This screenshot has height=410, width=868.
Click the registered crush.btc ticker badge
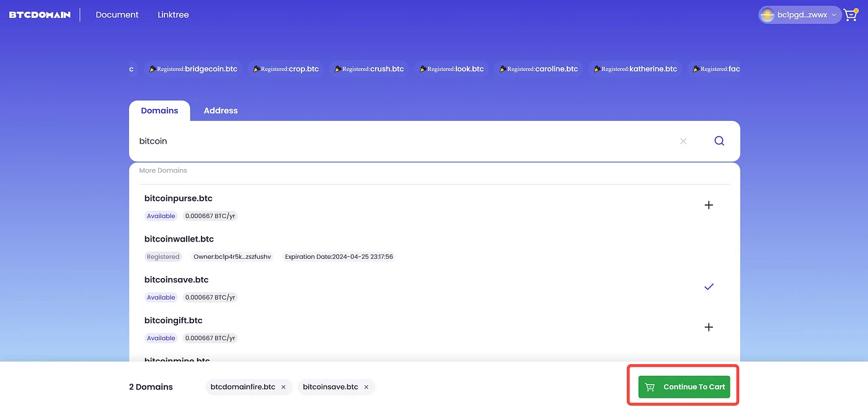click(x=370, y=69)
